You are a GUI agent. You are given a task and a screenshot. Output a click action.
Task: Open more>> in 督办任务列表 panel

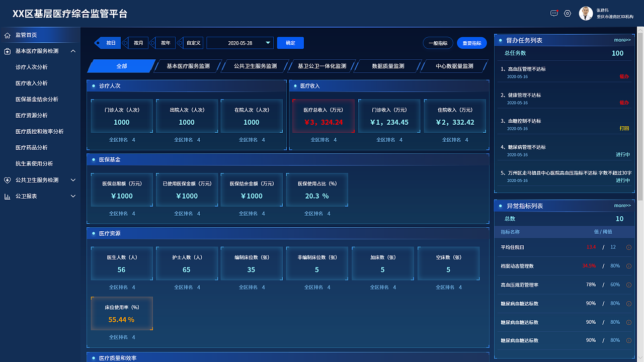tap(622, 40)
